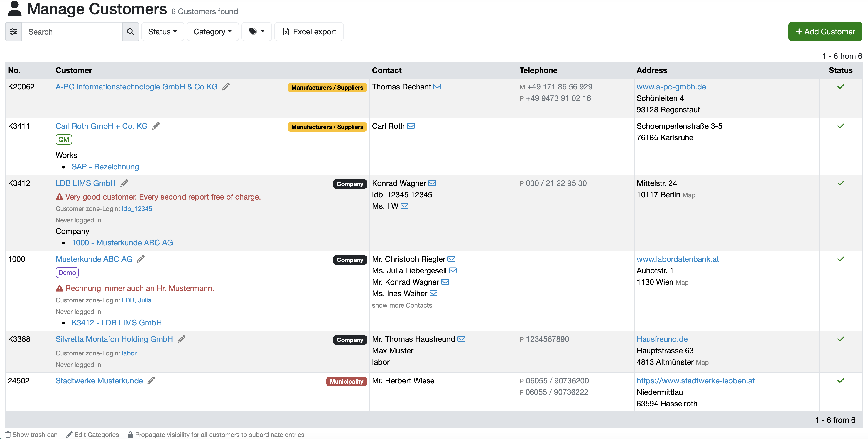Click the envelope icon next to Ms. Julia Liebergesell
The height and width of the screenshot is (439, 868).
pos(453,271)
